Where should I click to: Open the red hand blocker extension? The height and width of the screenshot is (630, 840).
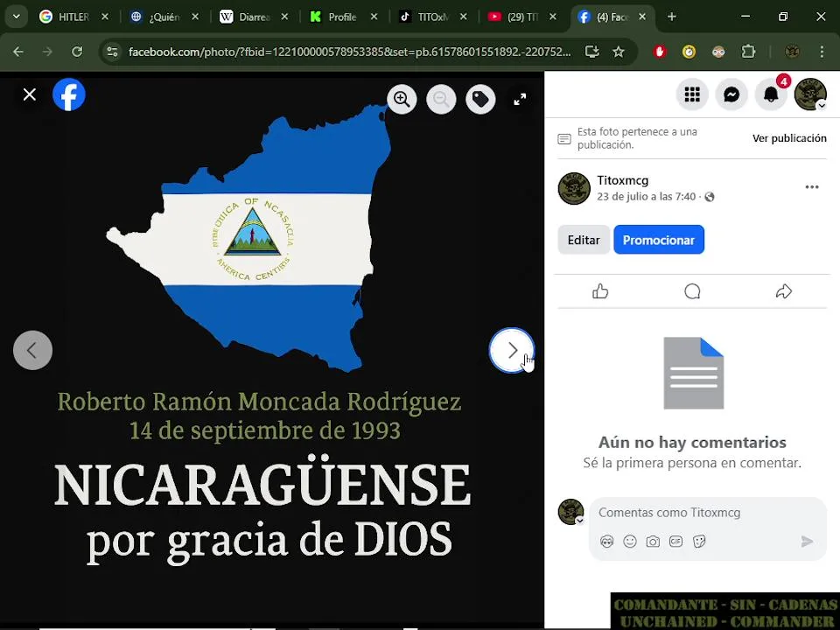click(660, 52)
